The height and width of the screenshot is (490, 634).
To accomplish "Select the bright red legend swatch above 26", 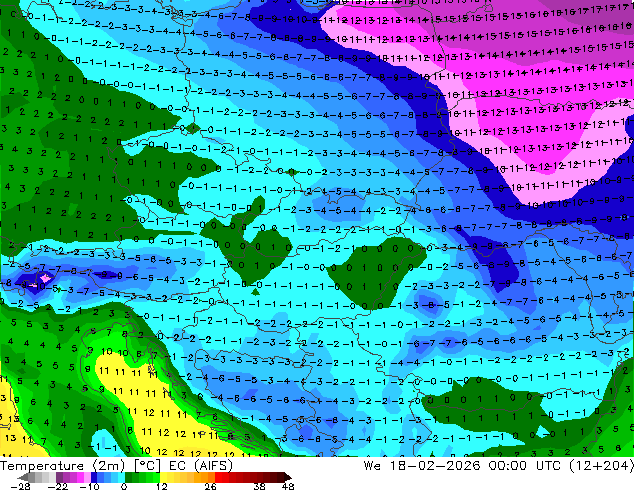I will (218, 477).
